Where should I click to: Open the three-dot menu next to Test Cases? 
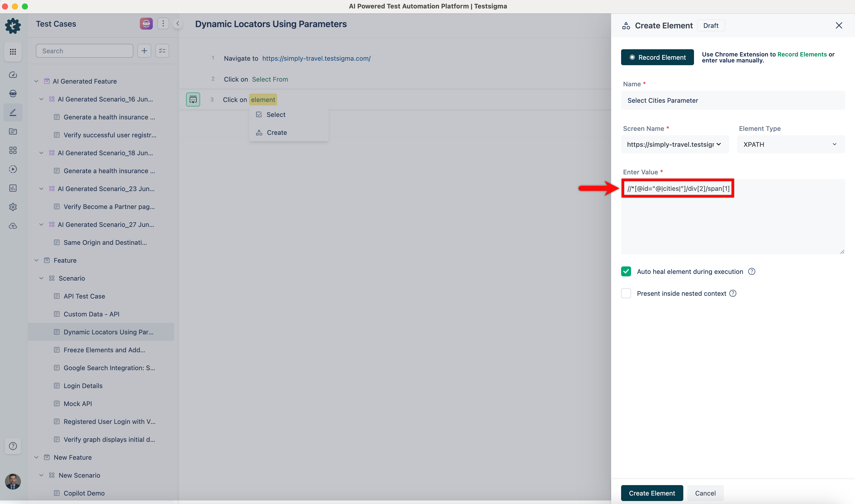click(163, 23)
